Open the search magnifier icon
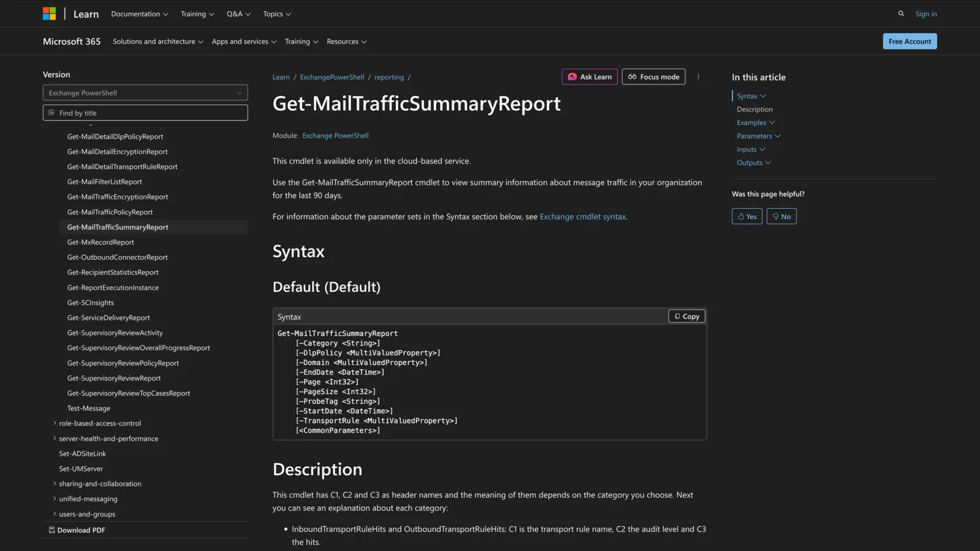Screen dimensions: 980x551 [901, 13]
